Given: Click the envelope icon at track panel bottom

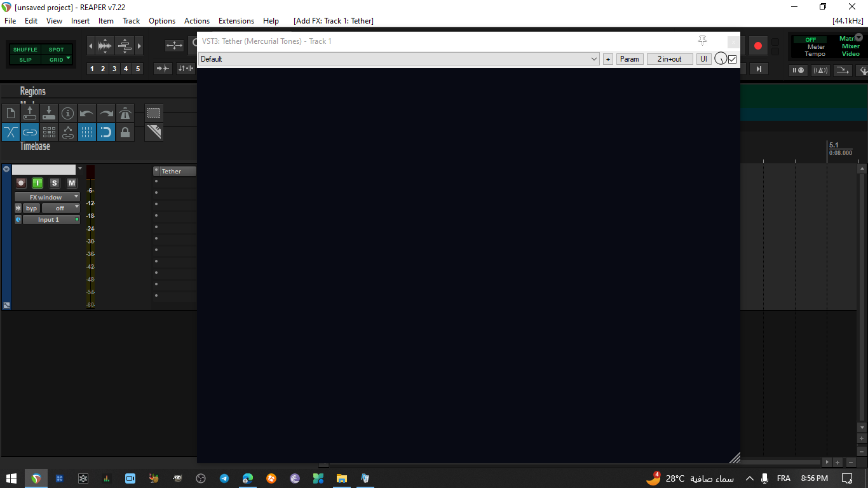Looking at the screenshot, I should [x=6, y=305].
